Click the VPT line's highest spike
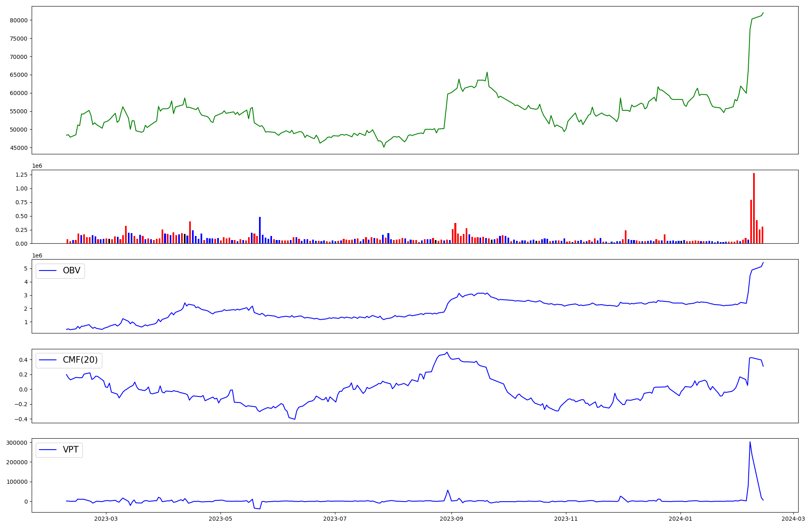Screen dimensions: 812x528 [x=750, y=442]
